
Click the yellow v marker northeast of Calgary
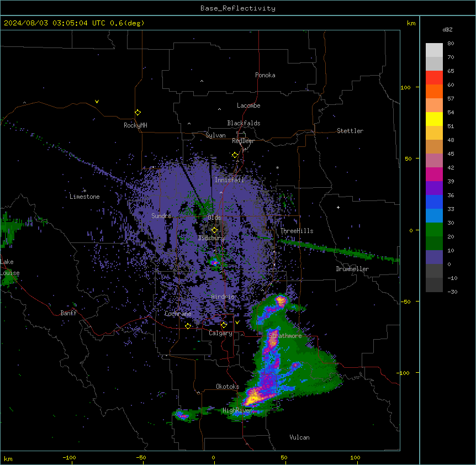237,323
